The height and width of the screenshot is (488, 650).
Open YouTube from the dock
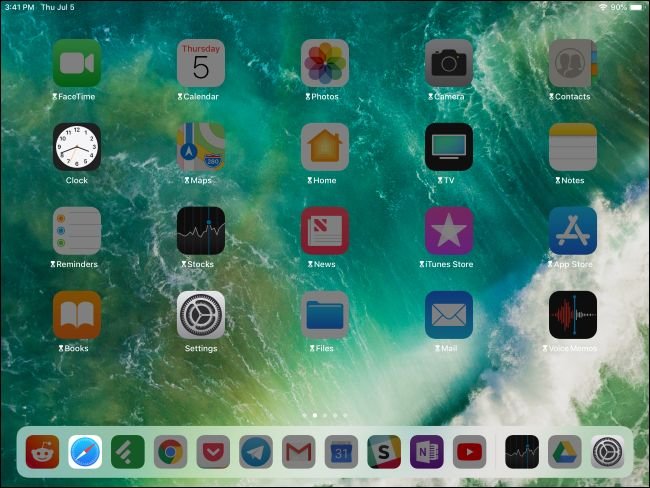469,452
